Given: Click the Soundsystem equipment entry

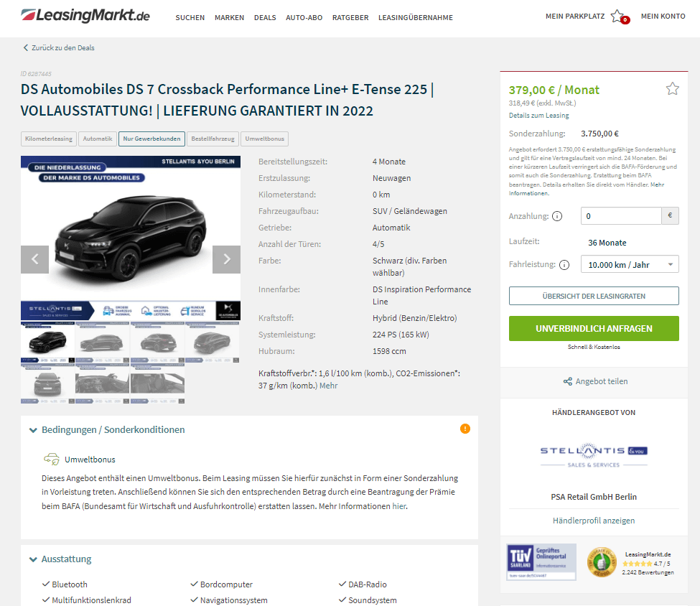Looking at the screenshot, I should point(368,601).
